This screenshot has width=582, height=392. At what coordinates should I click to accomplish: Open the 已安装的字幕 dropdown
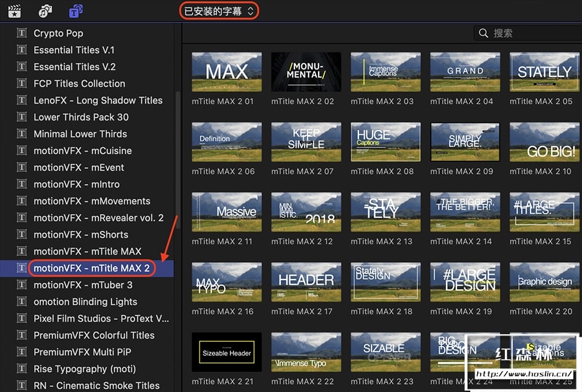219,11
